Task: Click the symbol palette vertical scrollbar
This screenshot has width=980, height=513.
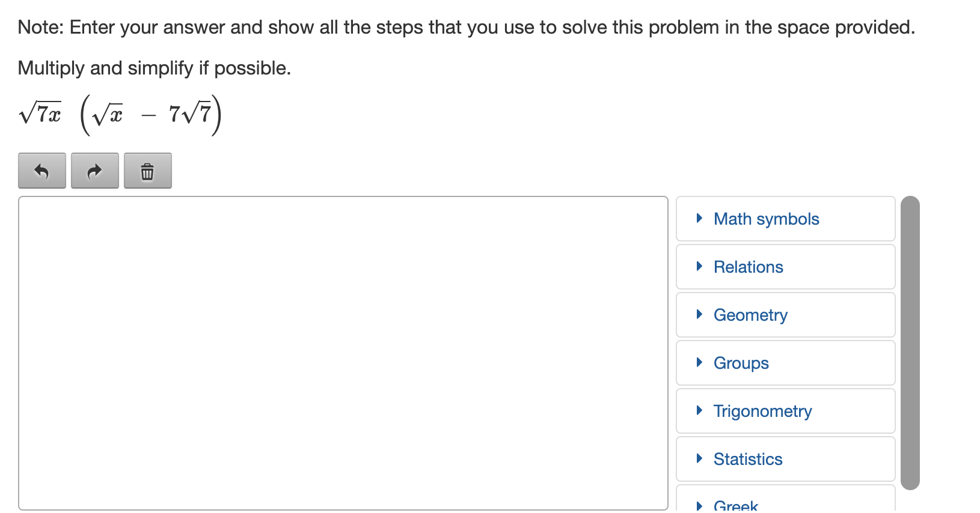Action: (910, 343)
